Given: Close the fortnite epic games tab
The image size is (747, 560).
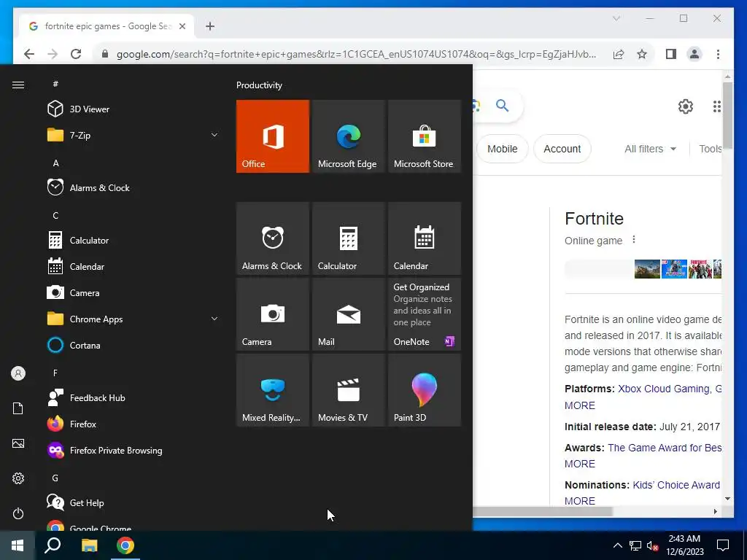Looking at the screenshot, I should (182, 26).
